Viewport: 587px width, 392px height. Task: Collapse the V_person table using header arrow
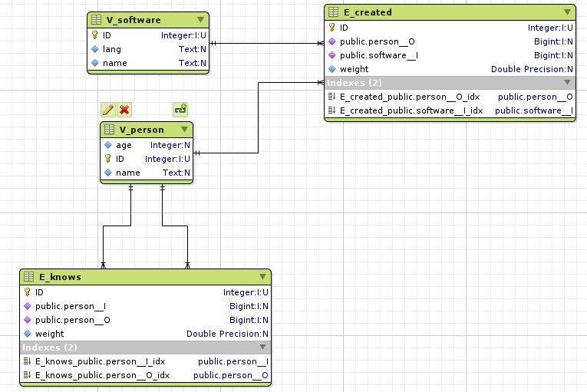point(184,130)
